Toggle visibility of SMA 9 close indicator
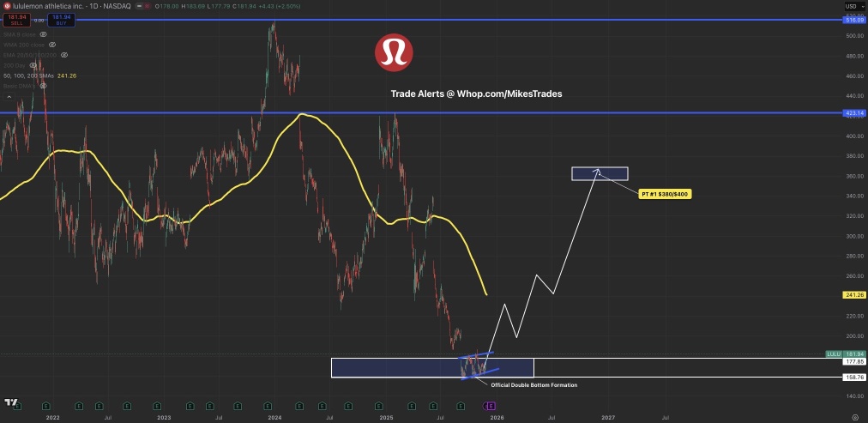The height and width of the screenshot is (423, 868). click(x=43, y=34)
